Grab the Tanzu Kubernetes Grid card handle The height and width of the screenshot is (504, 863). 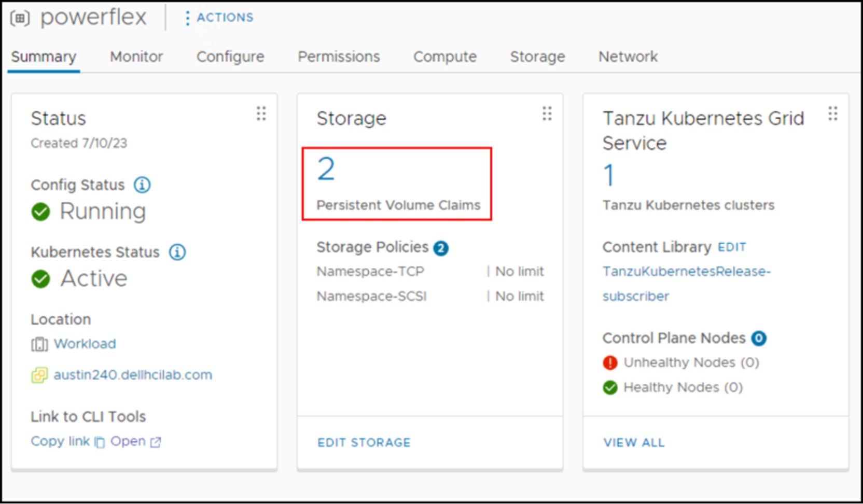(833, 114)
